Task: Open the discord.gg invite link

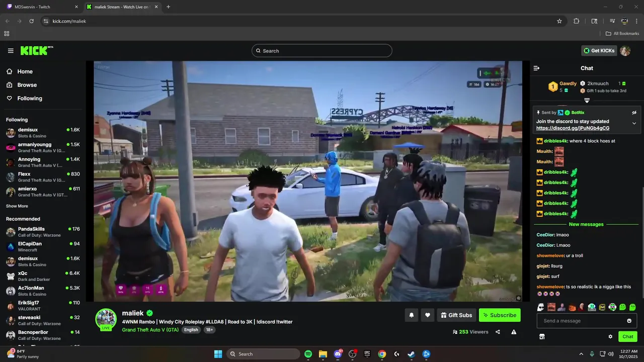Action: tap(573, 128)
